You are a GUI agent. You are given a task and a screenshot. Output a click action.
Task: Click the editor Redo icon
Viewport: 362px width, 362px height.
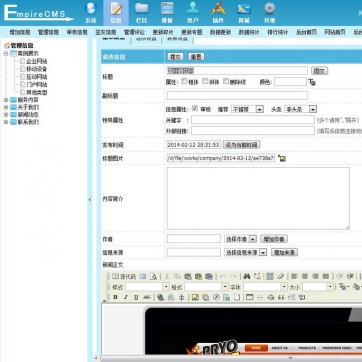(x=233, y=276)
